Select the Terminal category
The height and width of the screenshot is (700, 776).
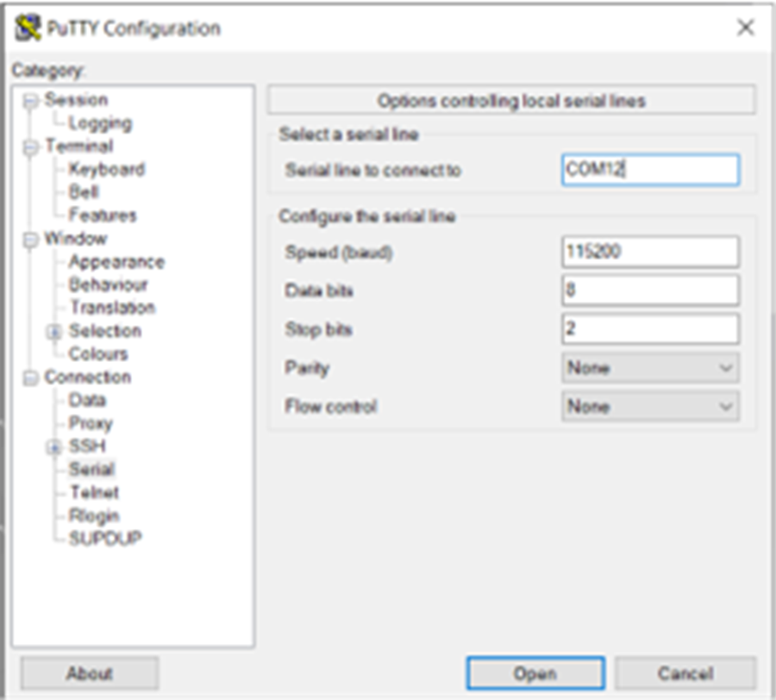tap(79, 146)
